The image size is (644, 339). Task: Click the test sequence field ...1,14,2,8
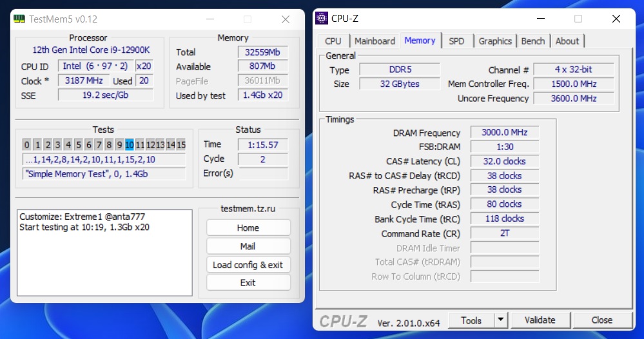click(x=104, y=159)
